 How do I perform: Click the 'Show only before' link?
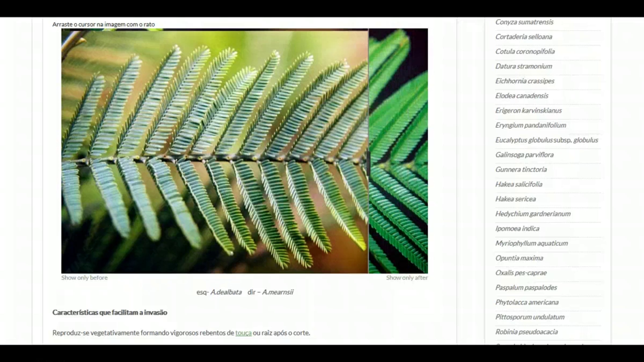pos(84,278)
